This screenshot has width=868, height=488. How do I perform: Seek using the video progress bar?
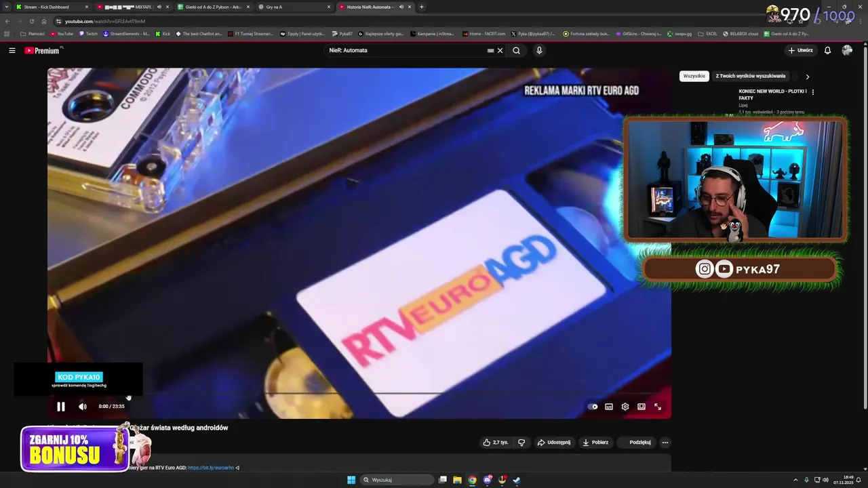[x=359, y=393]
